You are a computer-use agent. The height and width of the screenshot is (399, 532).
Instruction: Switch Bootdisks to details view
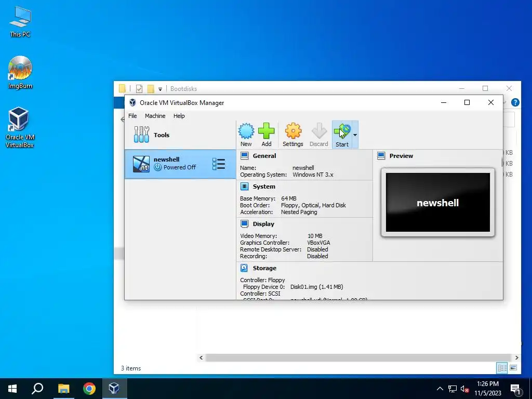click(x=502, y=368)
